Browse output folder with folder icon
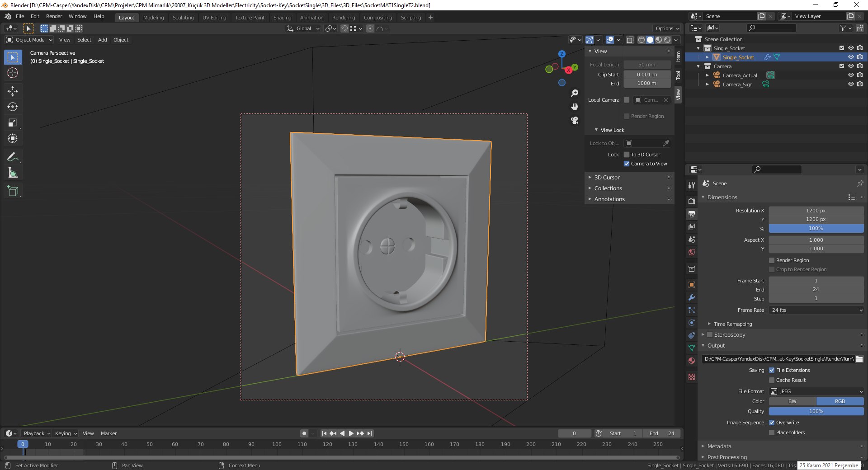Image resolution: width=868 pixels, height=470 pixels. click(x=859, y=359)
